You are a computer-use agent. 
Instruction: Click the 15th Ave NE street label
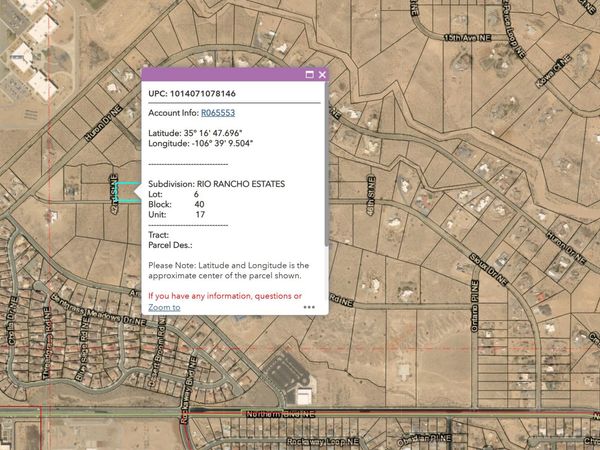point(467,38)
